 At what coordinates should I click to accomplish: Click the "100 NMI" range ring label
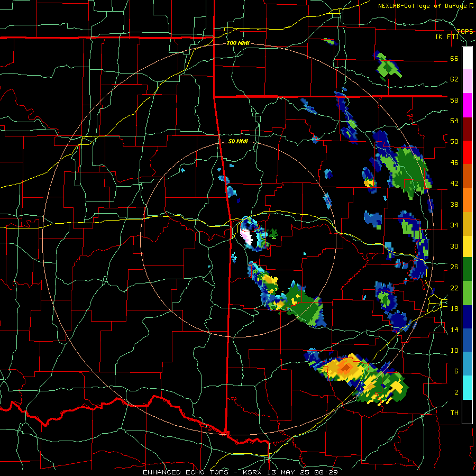(238, 43)
